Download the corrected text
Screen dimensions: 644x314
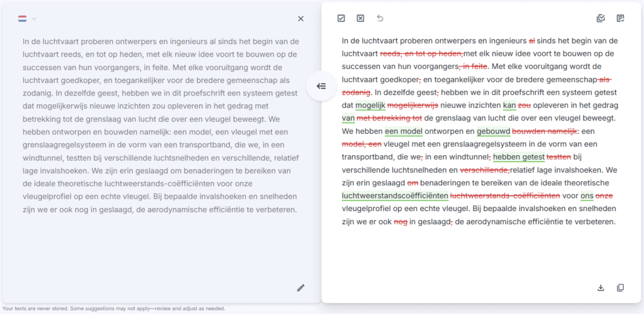(601, 288)
